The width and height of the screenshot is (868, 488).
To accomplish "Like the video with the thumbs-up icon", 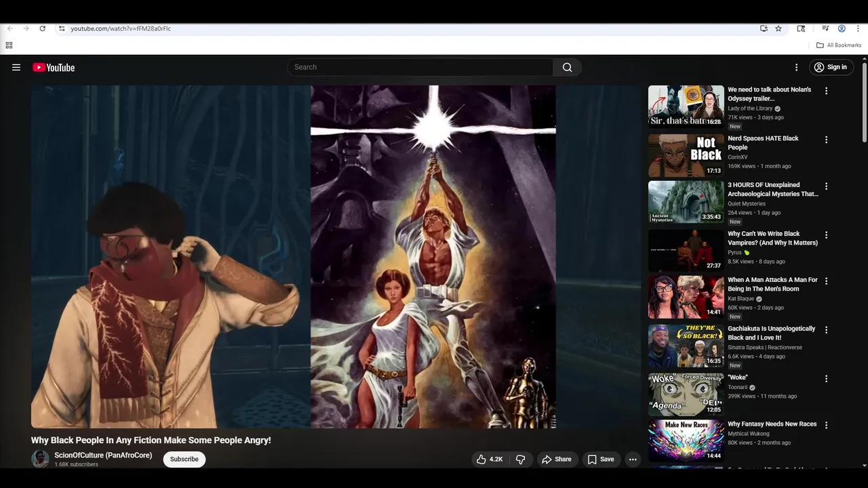I will click(x=490, y=460).
